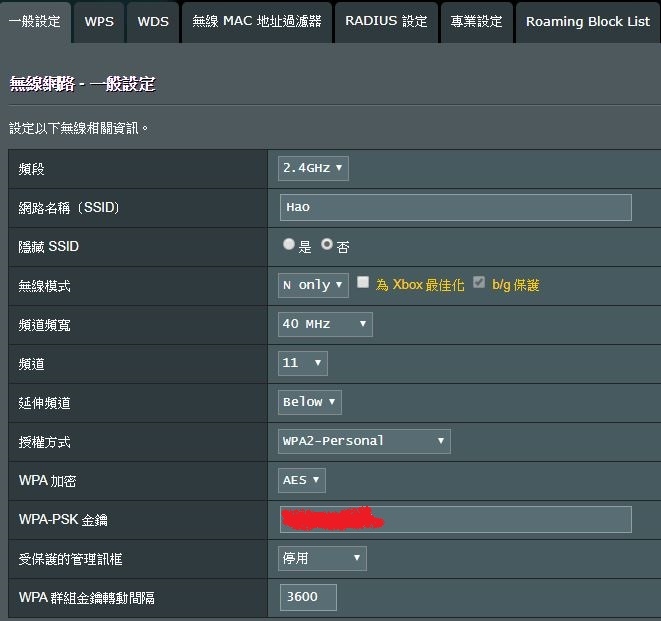Click the 無線模式 row label
Viewport: 661px width, 621px height.
44,286
